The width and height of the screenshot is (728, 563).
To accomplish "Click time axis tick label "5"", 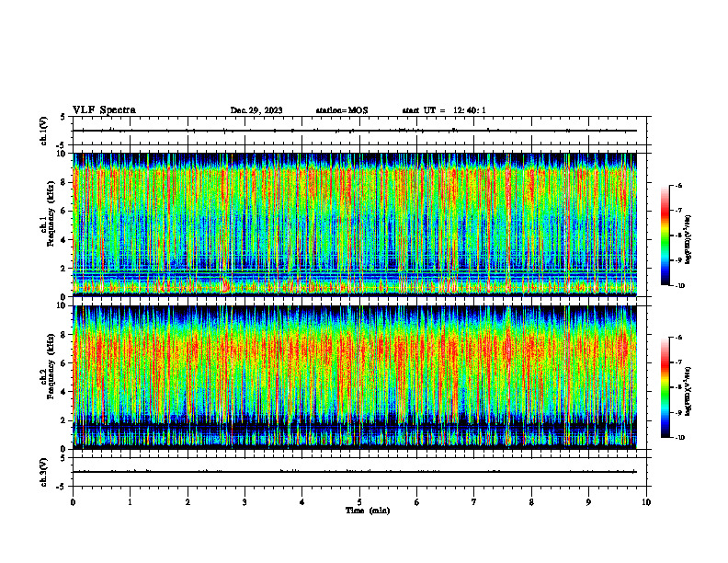I will coord(359,502).
